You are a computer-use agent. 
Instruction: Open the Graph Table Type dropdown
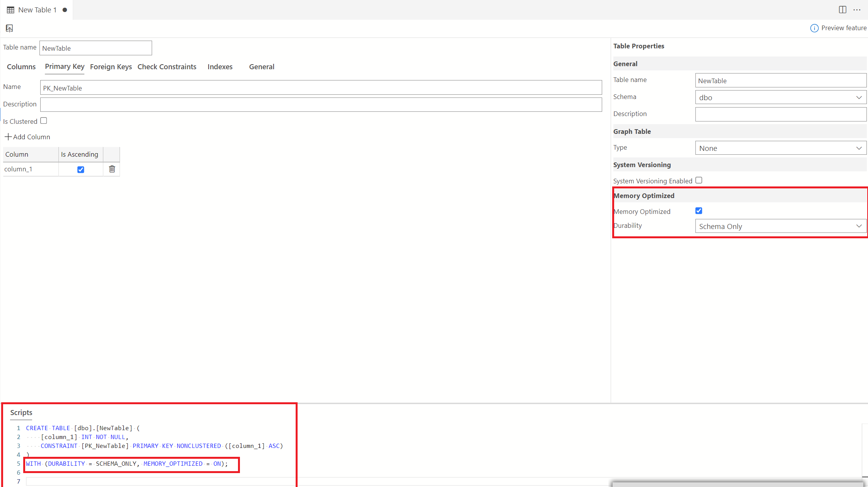click(x=779, y=148)
